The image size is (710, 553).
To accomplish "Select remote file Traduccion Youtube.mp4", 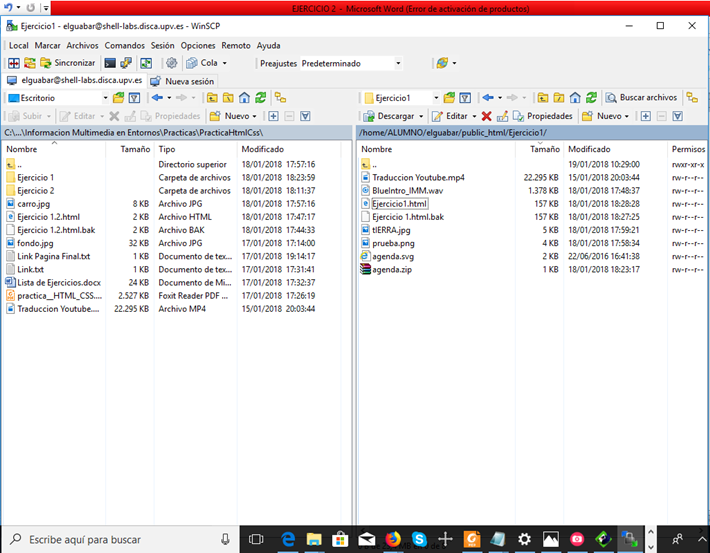I will 418,178.
